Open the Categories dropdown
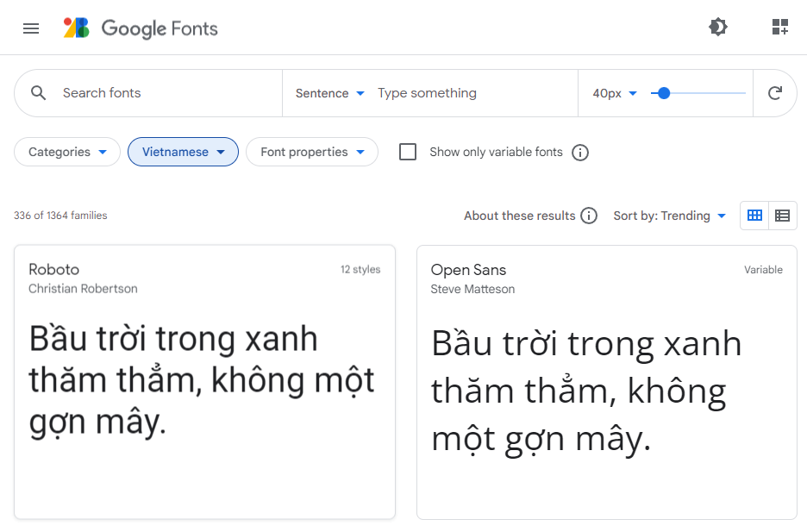The image size is (807, 532). click(x=66, y=152)
